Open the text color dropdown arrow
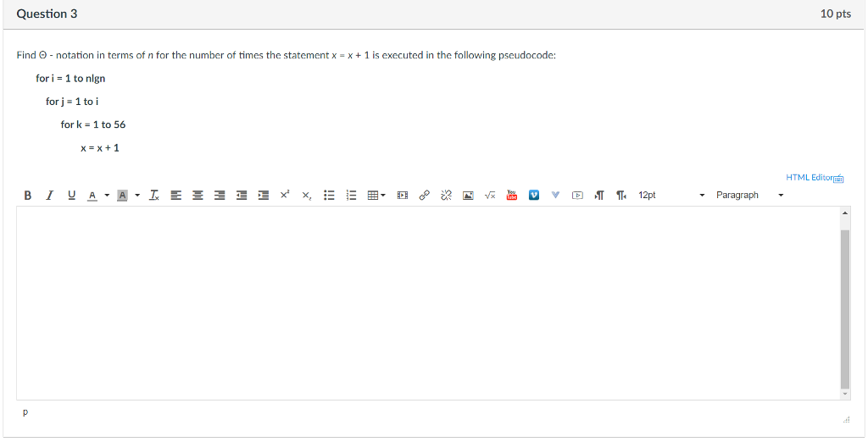The height and width of the screenshot is (442, 868). click(107, 196)
